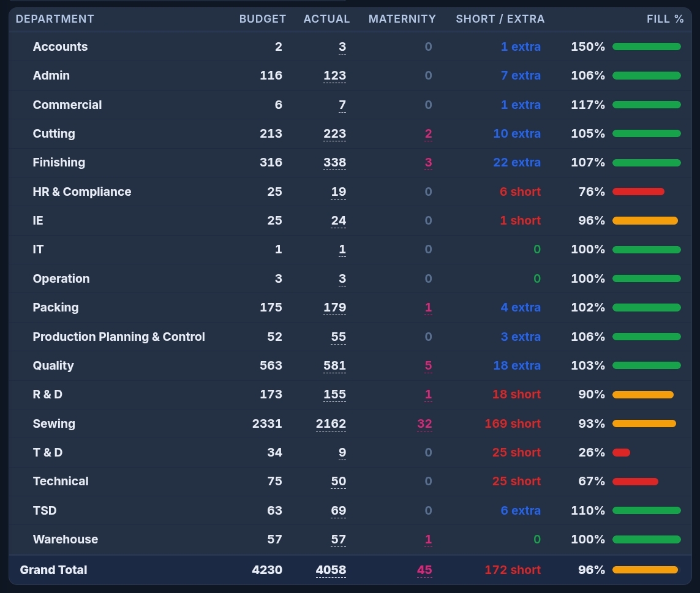Open Warehouse actual value 57
The width and height of the screenshot is (700, 593).
(x=339, y=540)
